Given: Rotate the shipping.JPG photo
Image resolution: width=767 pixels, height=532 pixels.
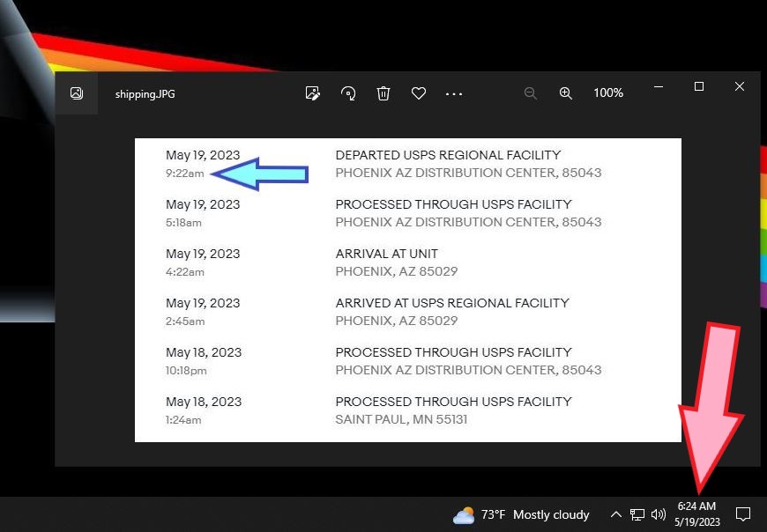Looking at the screenshot, I should click(348, 92).
